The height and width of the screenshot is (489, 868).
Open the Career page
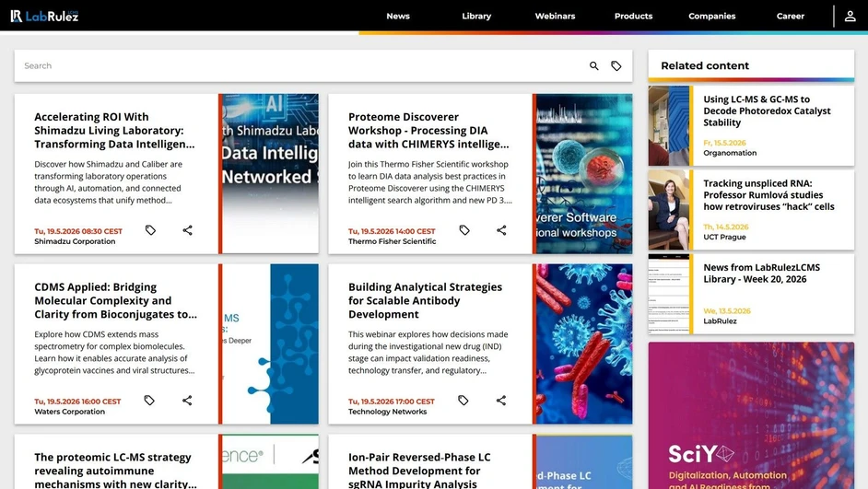click(x=791, y=16)
